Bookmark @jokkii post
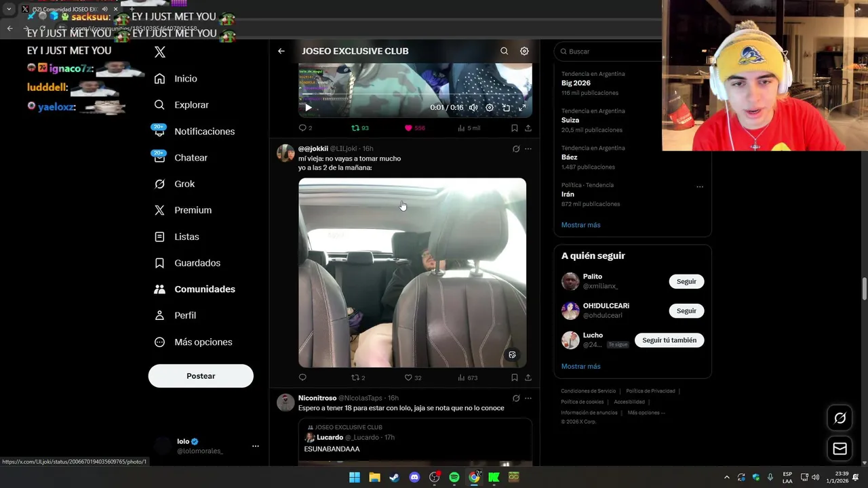 [x=515, y=378]
